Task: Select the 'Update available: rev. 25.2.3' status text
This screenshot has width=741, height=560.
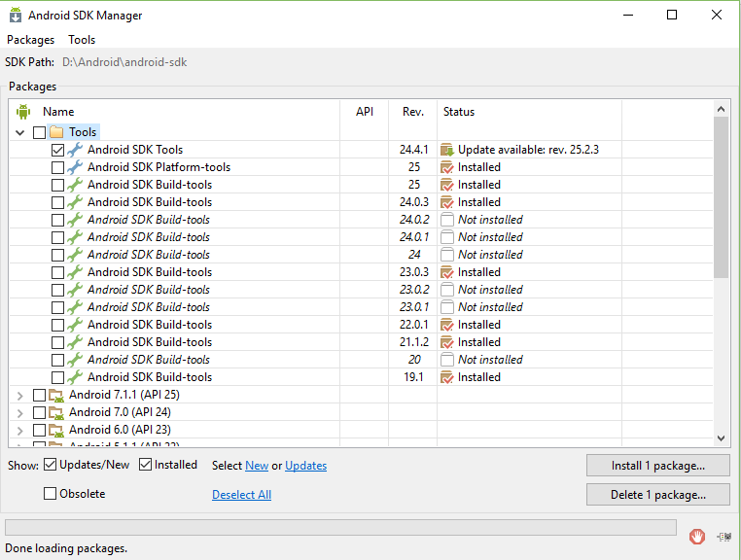Action: (x=528, y=150)
